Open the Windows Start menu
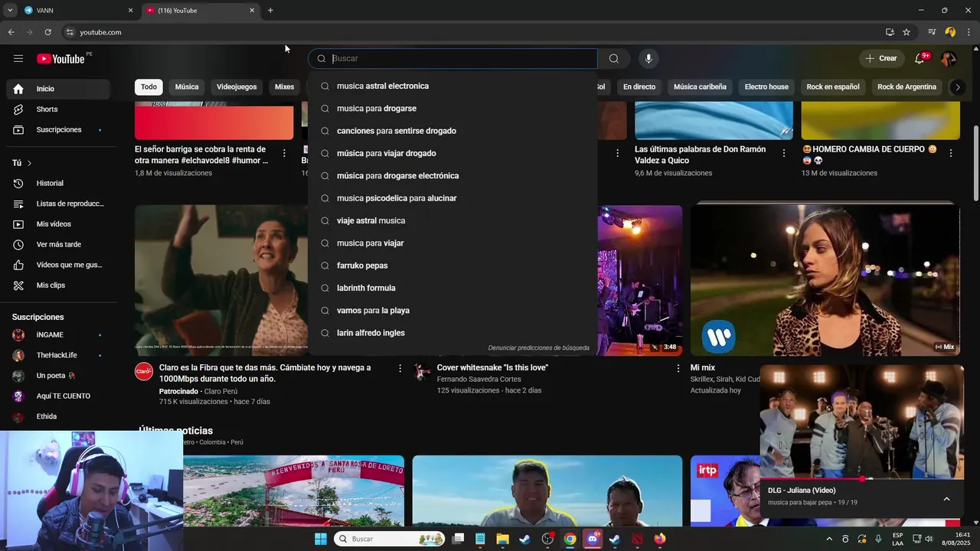Viewport: 980px width, 551px height. click(320, 539)
